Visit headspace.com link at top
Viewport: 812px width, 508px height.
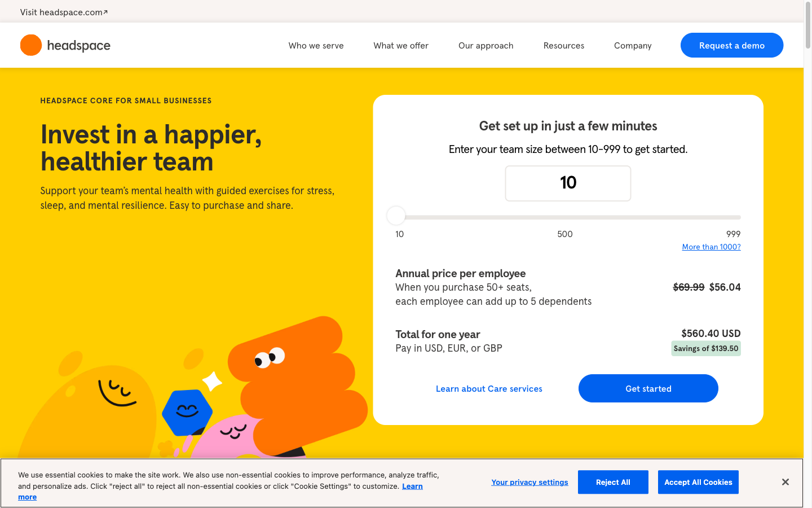point(64,12)
